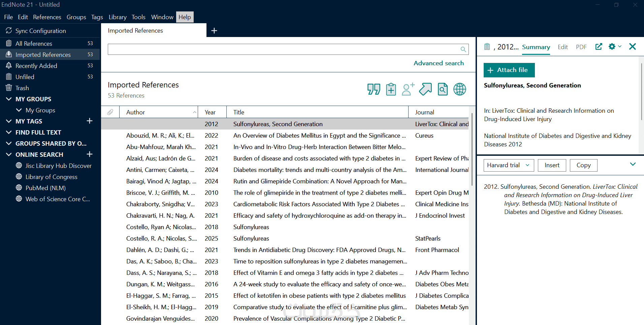
Task: Select the Briscoe 2010 glimepiride reference
Action: click(x=285, y=193)
